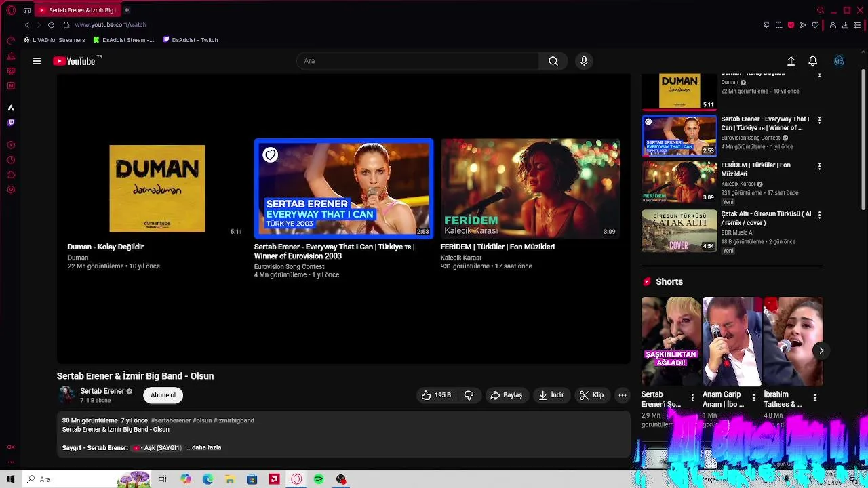Open Opera sidebar three-dots more menu
Image resolution: width=868 pixels, height=488 pixels.
pyautogui.click(x=11, y=463)
